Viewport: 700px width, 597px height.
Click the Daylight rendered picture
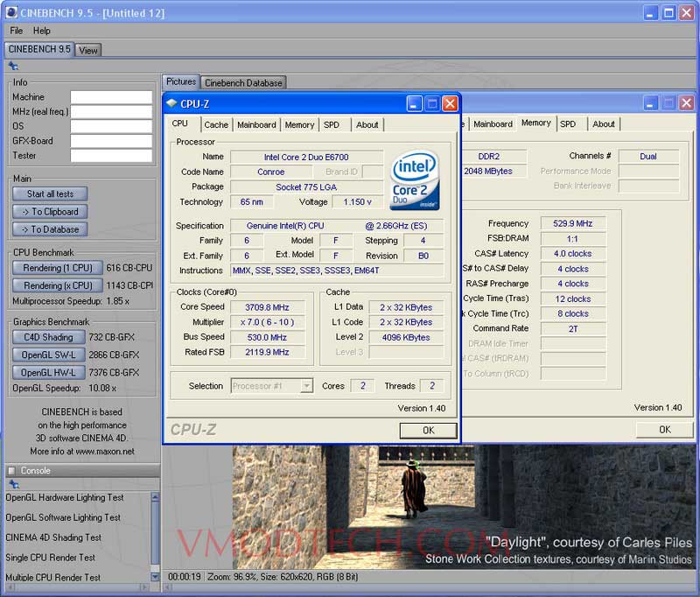(x=465, y=507)
